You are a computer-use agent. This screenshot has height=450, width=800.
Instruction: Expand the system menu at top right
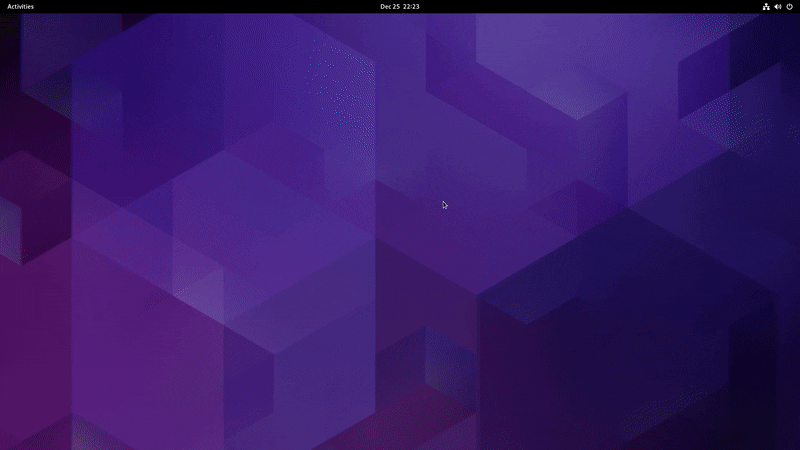777,6
